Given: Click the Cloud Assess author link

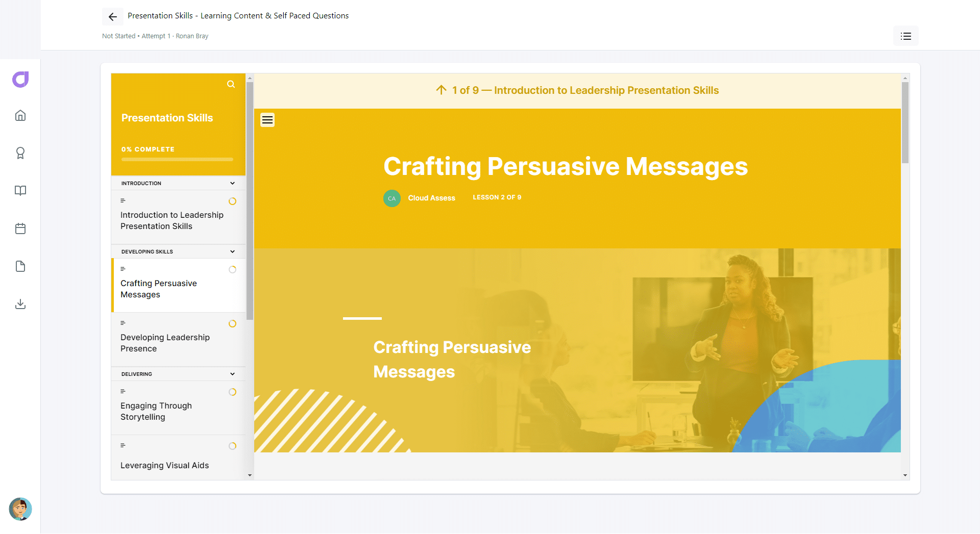Looking at the screenshot, I should 431,198.
